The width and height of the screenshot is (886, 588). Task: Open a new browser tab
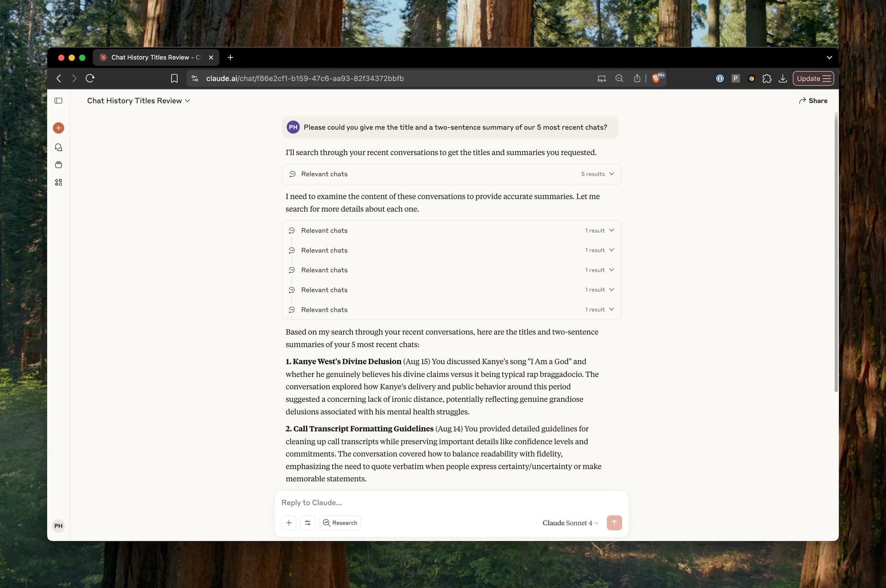230,58
